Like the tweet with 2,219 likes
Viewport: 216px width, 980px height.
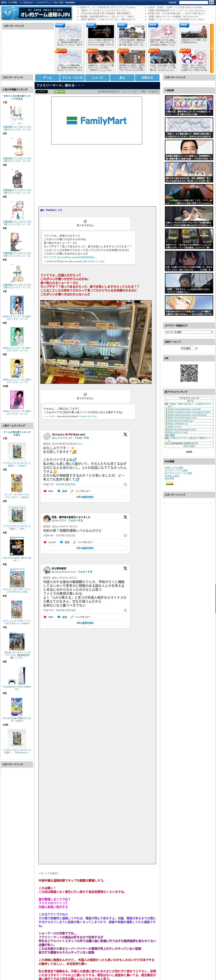[45, 542]
